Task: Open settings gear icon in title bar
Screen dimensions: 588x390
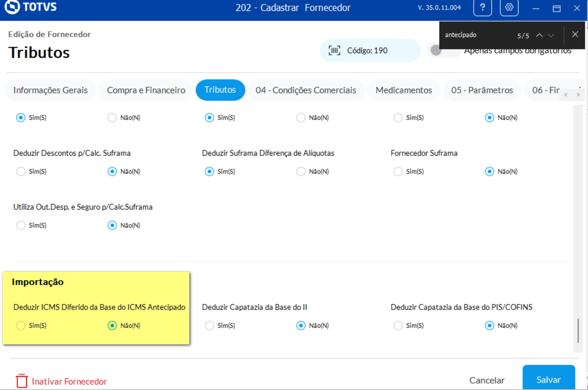Action: [509, 7]
